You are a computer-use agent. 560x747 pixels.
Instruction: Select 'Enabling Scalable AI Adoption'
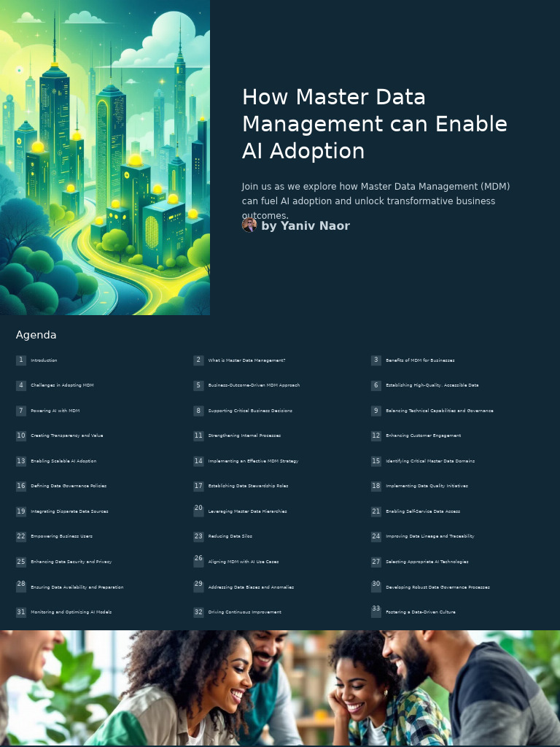point(63,461)
